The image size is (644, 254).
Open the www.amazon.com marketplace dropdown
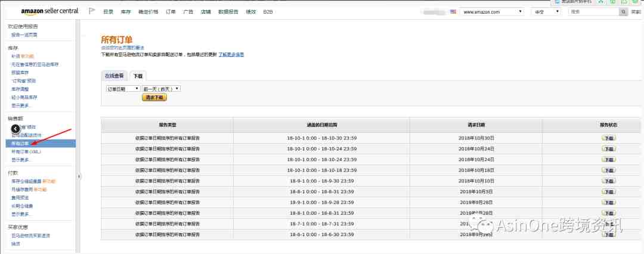[x=492, y=12]
